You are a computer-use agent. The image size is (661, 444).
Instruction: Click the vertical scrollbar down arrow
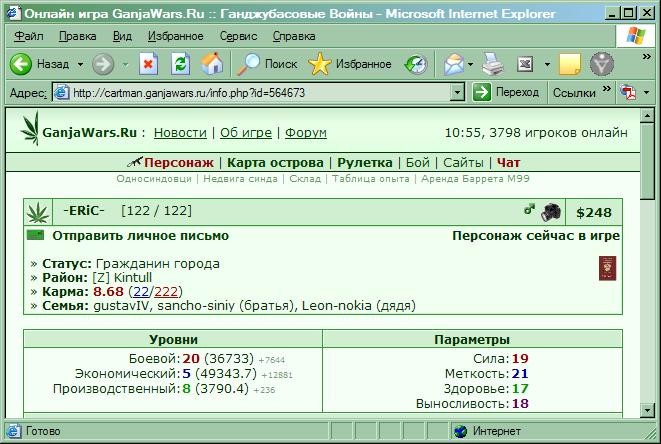click(x=647, y=410)
